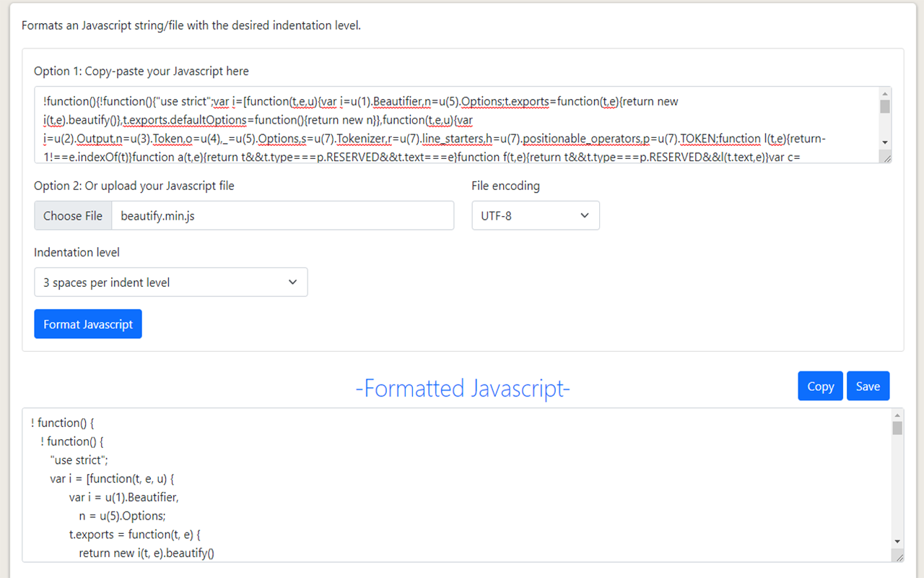
Task: Save the formatted JavaScript to a file
Action: [868, 386]
